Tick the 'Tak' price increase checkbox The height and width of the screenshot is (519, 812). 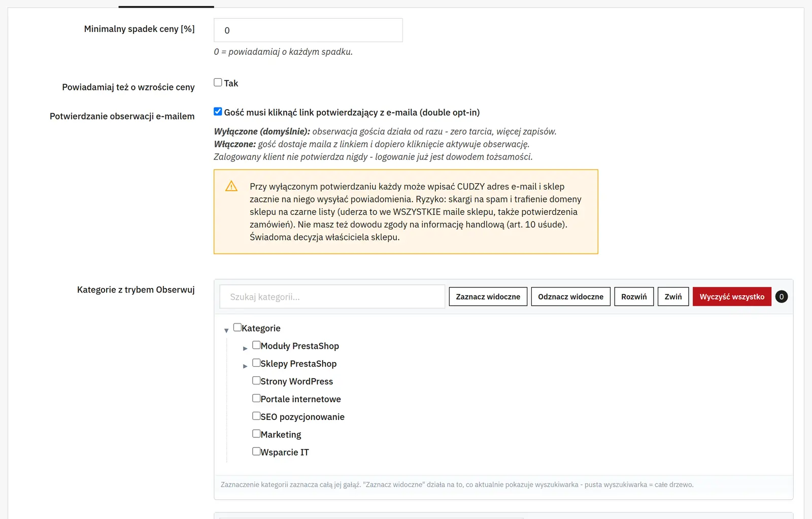[218, 82]
